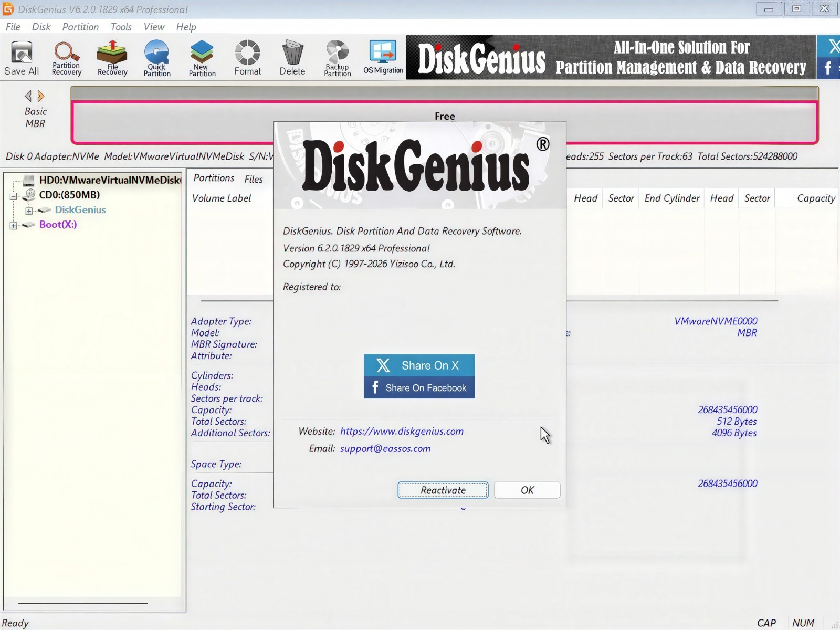Click the Total Sectors:524288000 text

pyautogui.click(x=747, y=156)
